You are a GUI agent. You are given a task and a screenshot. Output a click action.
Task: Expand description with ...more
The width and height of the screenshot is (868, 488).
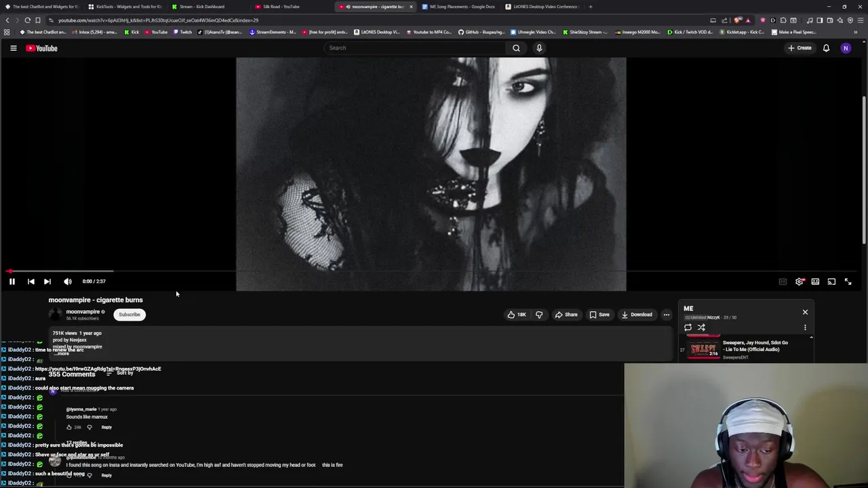[62, 353]
